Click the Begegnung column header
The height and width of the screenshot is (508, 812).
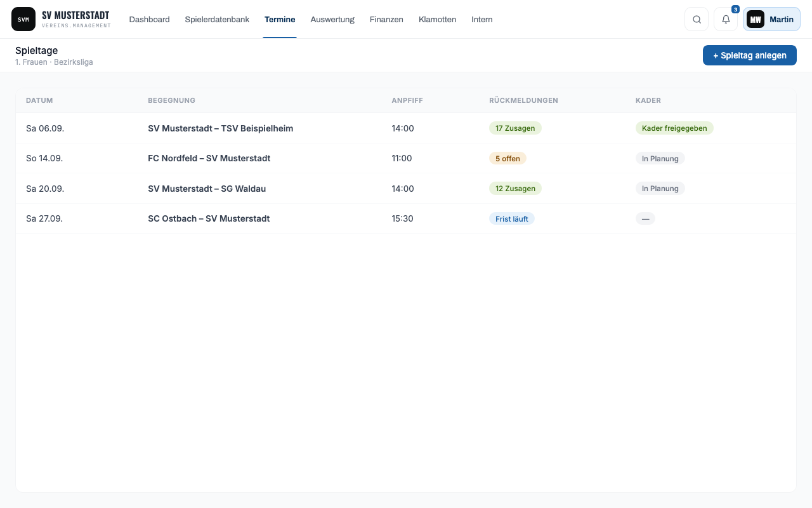171,100
